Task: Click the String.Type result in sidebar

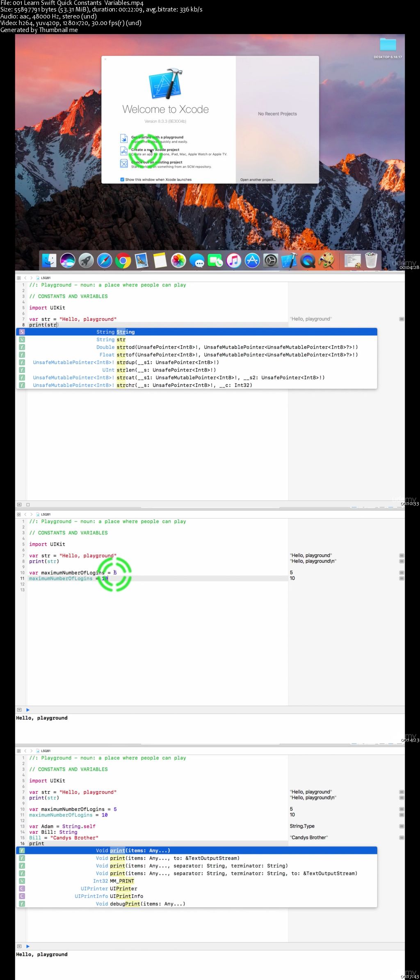Action: [302, 826]
